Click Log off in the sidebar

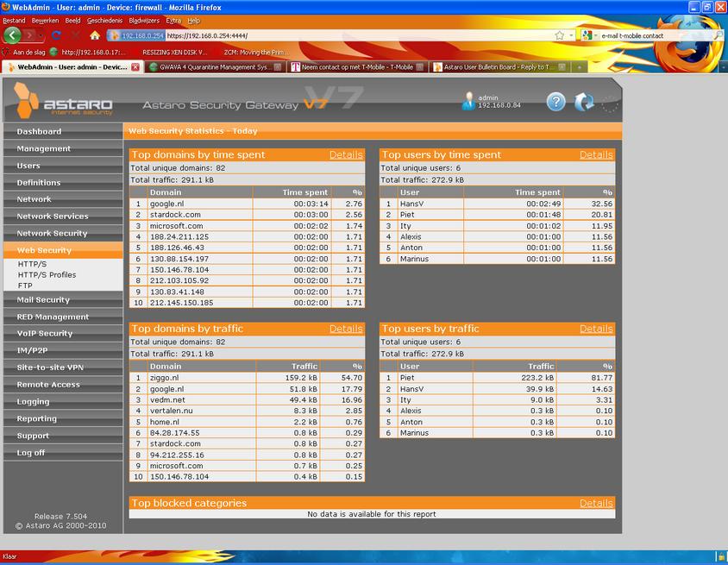click(31, 453)
